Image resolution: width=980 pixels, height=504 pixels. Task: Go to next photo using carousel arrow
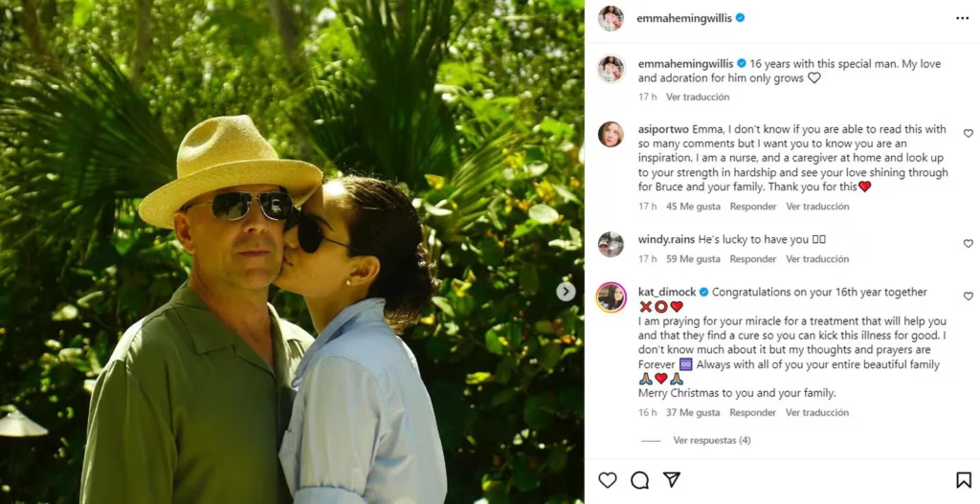pos(567,292)
